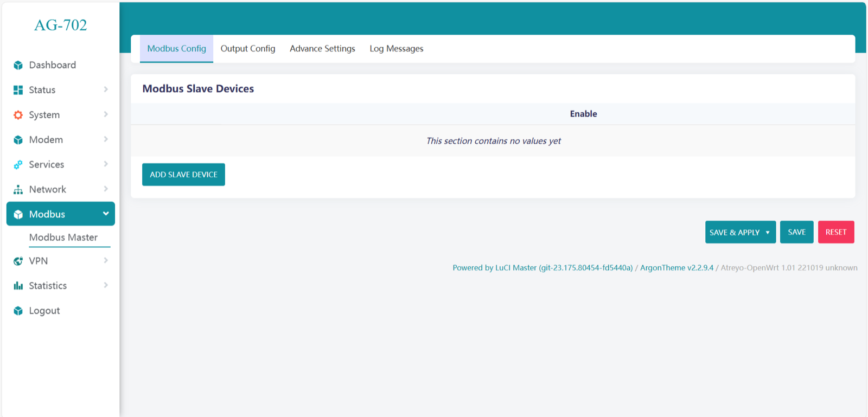The height and width of the screenshot is (417, 868).
Task: Click the Enable column header
Action: (x=583, y=114)
